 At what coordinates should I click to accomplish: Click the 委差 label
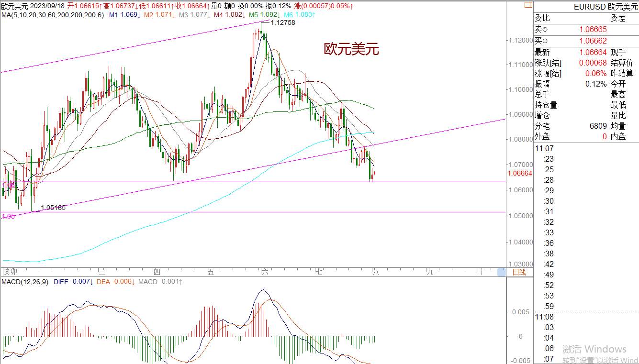click(x=618, y=18)
